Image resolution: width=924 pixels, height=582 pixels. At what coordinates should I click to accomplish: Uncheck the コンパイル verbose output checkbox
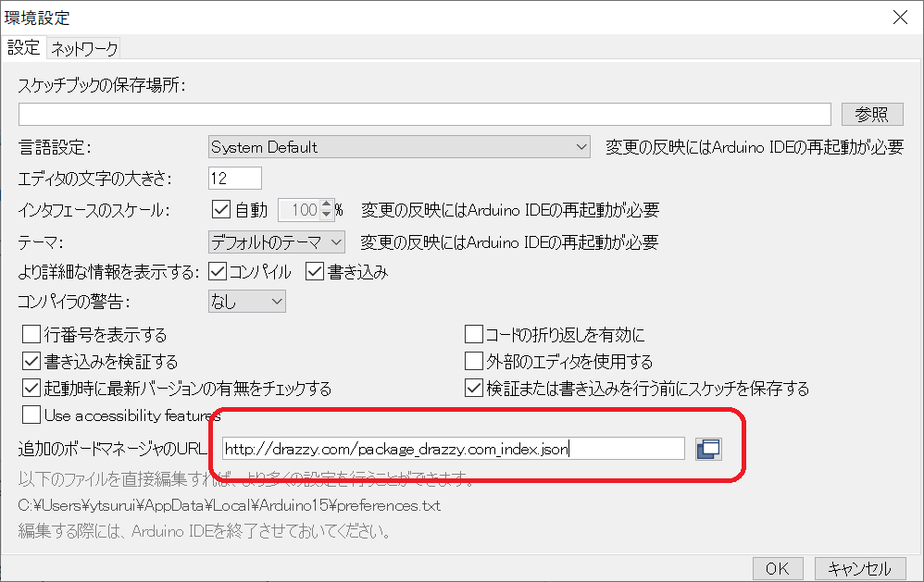click(x=219, y=272)
